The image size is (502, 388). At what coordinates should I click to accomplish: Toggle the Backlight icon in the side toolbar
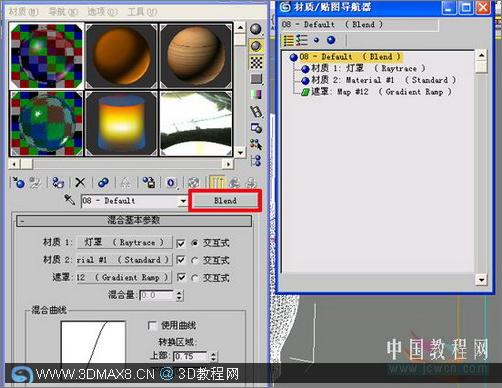click(256, 46)
